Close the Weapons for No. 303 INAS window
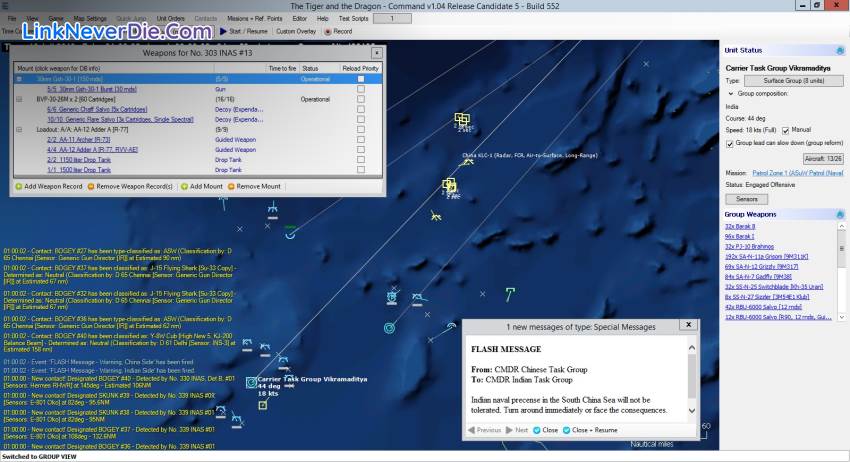The image size is (850, 462). 377,53
